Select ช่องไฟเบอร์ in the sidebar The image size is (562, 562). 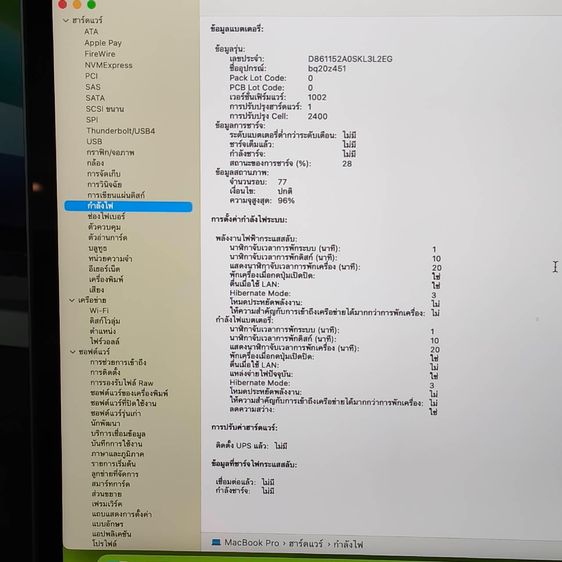pyautogui.click(x=106, y=216)
